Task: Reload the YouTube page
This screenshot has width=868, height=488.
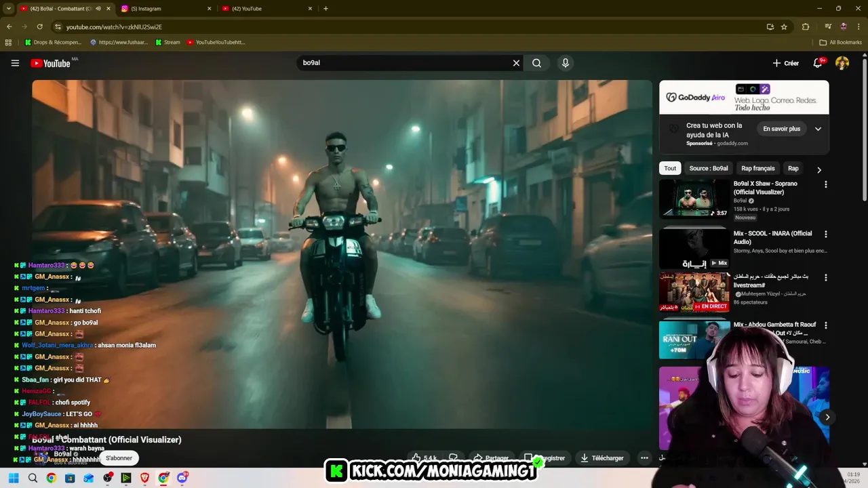Action: click(39, 26)
